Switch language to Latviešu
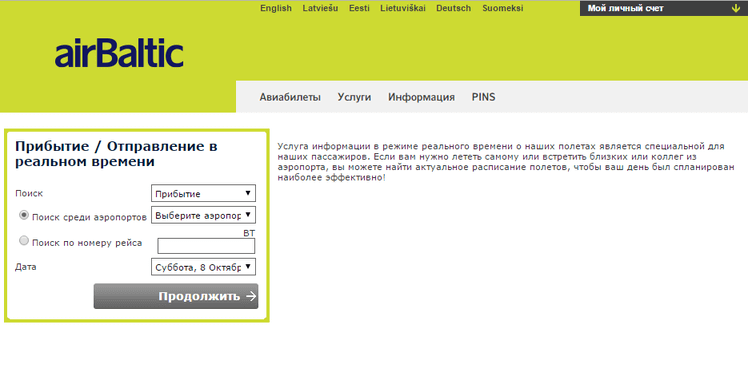748x380 pixels. point(320,8)
